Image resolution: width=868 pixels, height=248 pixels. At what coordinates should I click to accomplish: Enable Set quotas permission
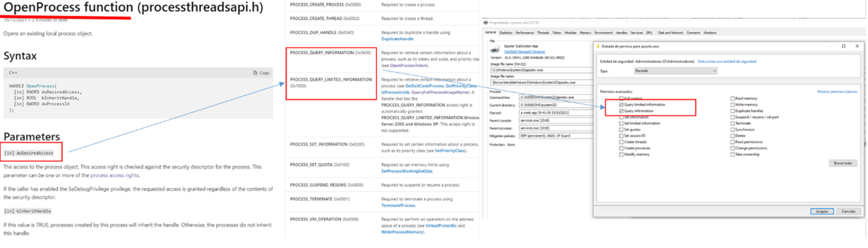pyautogui.click(x=621, y=130)
